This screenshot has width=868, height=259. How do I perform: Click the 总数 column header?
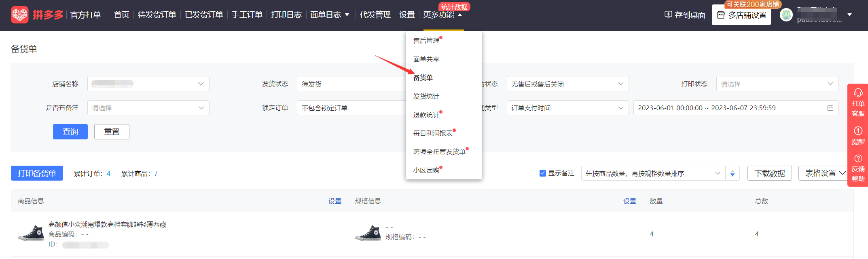761,201
